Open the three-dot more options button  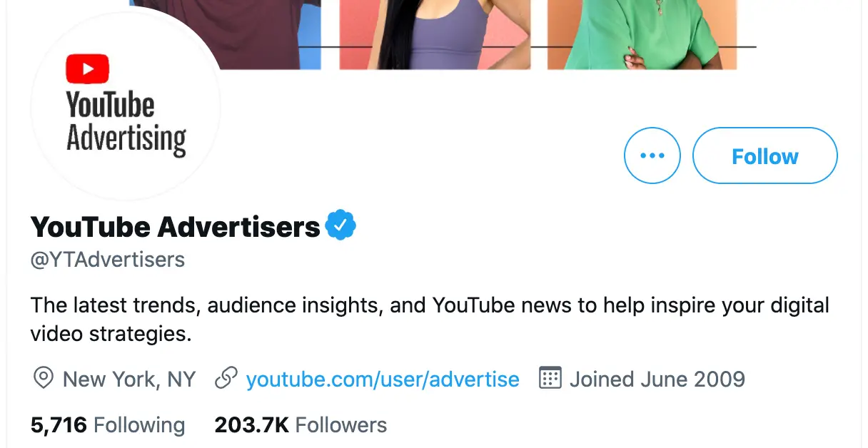pos(652,156)
